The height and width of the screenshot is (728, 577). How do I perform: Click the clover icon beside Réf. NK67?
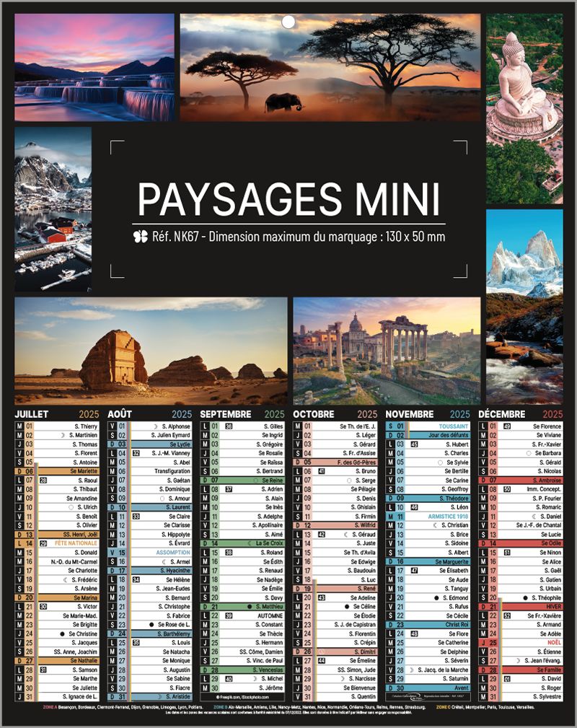pyautogui.click(x=140, y=237)
